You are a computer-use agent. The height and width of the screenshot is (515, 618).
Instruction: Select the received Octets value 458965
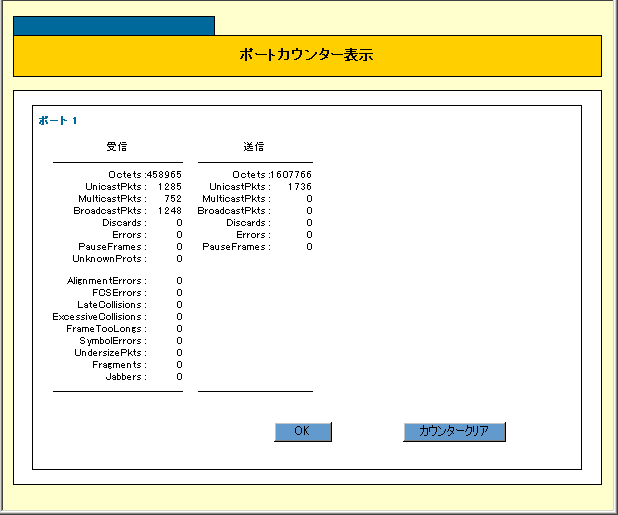(x=165, y=175)
